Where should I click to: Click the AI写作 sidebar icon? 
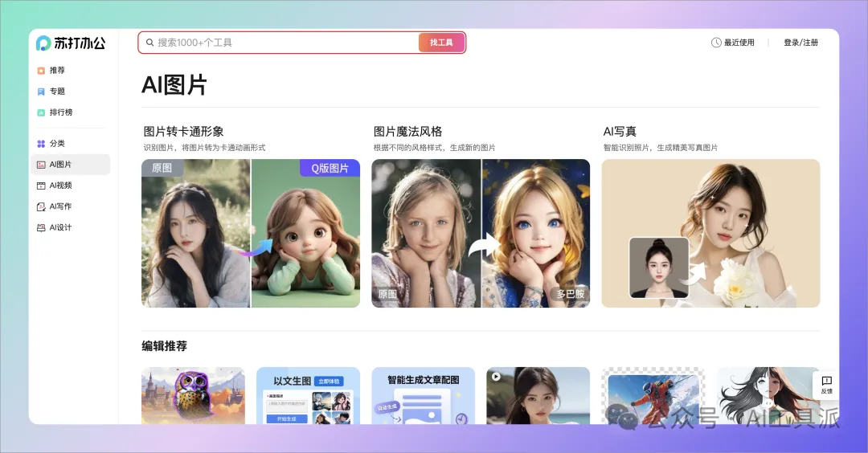(x=41, y=206)
